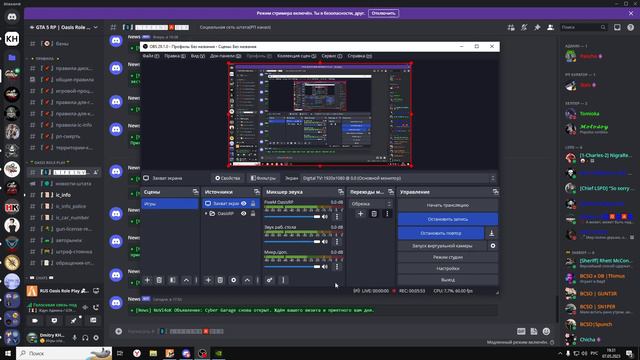Image resolution: width=640 pixels, height=360 pixels.
Task: Mute the Звук раб. стола channel
Action: click(x=325, y=242)
